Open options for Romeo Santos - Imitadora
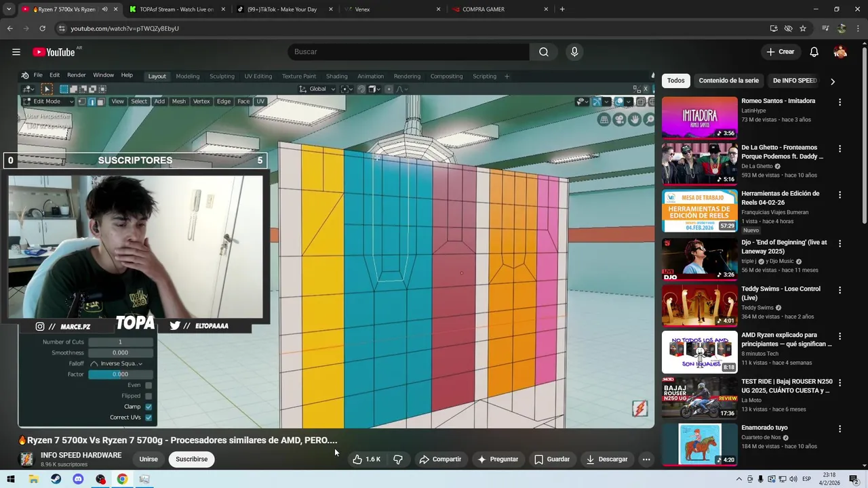 coord(840,102)
